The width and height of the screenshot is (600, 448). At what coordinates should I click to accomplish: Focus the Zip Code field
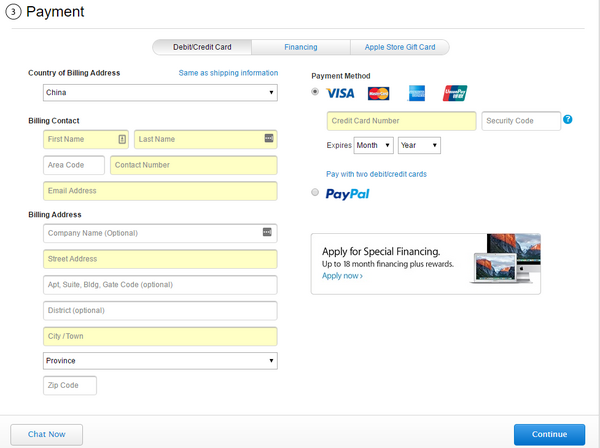point(70,386)
